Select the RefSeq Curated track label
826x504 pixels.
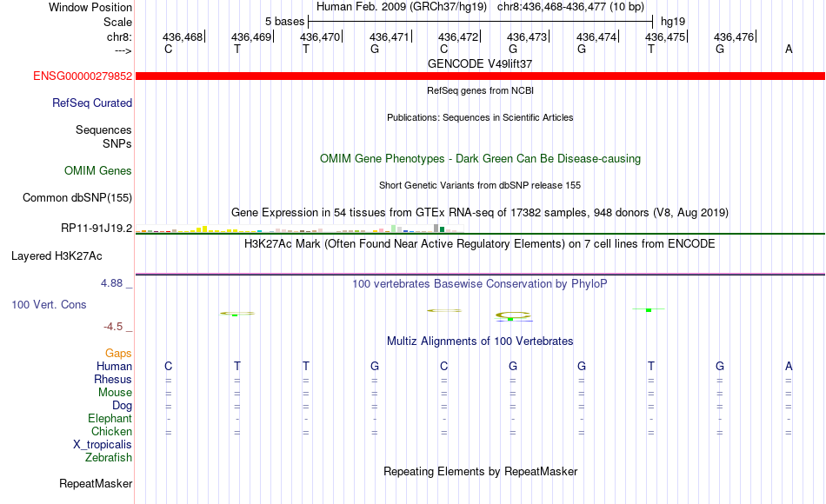tap(92, 103)
